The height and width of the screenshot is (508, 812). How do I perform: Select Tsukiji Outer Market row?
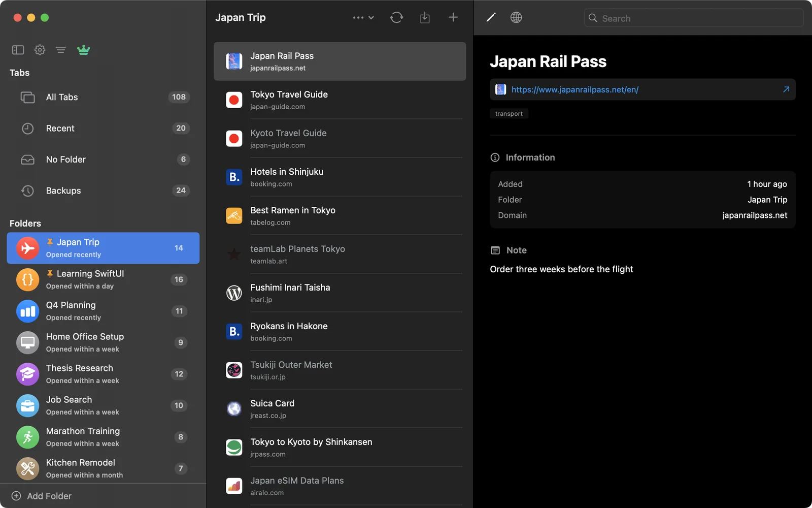[340, 370]
